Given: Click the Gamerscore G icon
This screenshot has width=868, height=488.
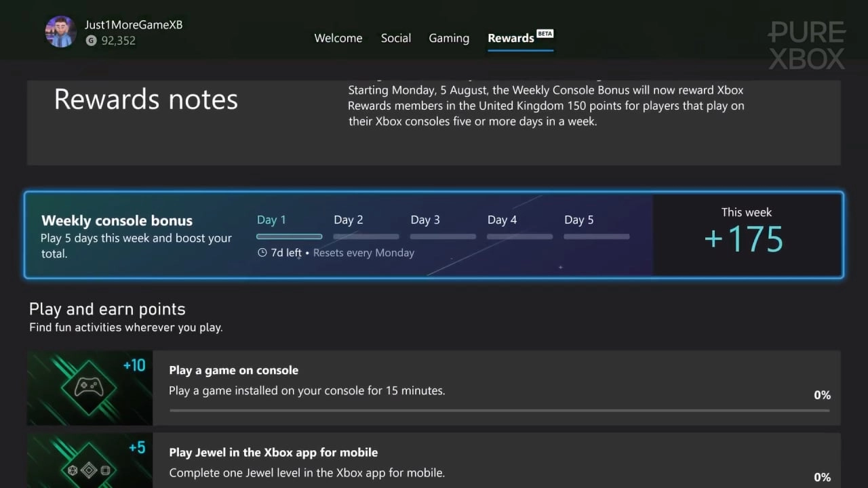Looking at the screenshot, I should (90, 41).
